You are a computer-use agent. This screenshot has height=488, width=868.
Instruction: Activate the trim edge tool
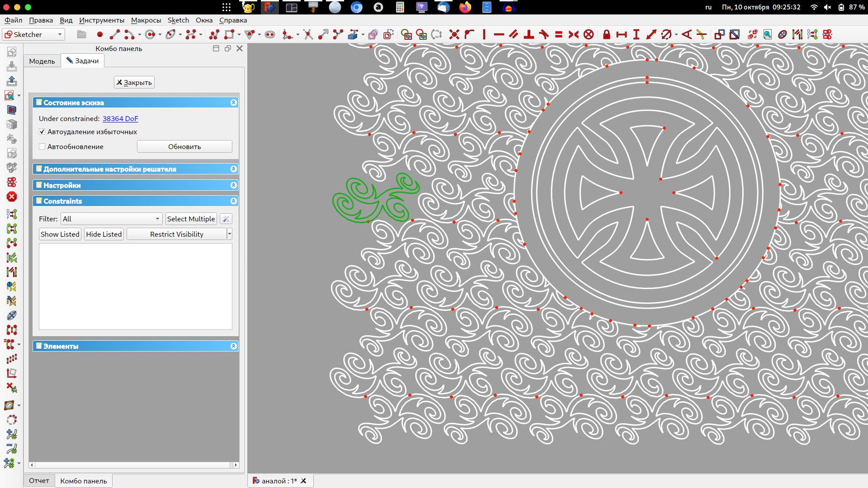[308, 34]
